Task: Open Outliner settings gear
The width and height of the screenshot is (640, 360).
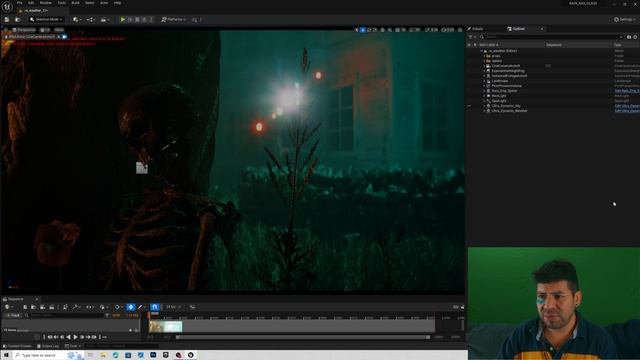Action: point(635,37)
